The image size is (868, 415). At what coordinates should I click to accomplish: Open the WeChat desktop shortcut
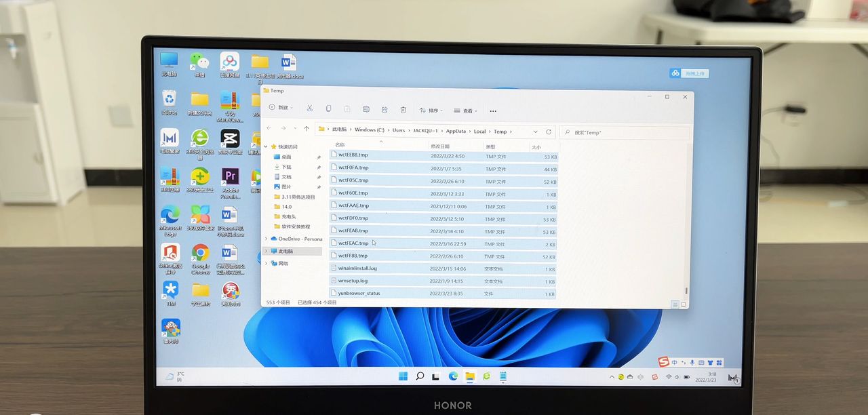[199, 64]
